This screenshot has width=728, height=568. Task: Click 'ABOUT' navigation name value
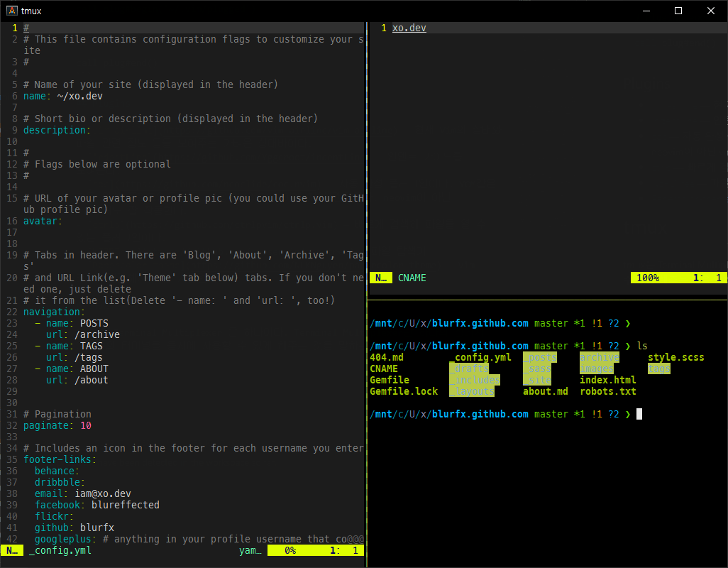(94, 368)
